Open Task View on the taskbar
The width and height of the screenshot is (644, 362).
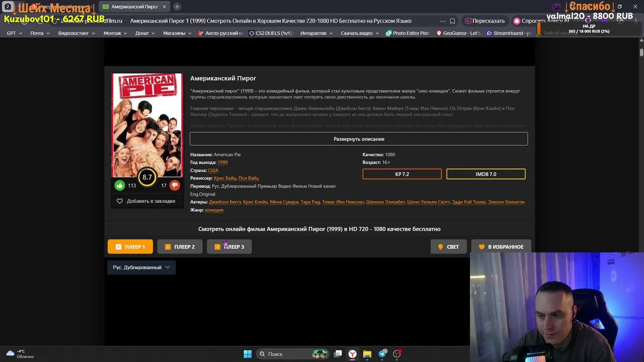pyautogui.click(x=338, y=354)
